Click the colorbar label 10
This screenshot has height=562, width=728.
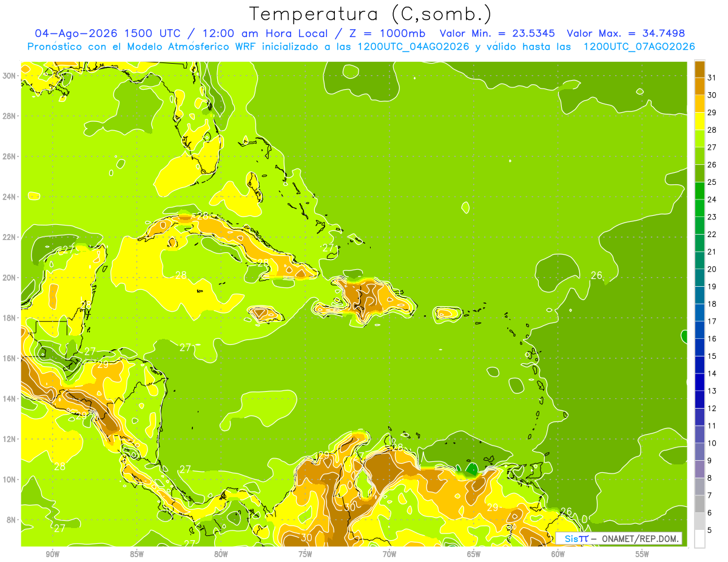coord(712,443)
